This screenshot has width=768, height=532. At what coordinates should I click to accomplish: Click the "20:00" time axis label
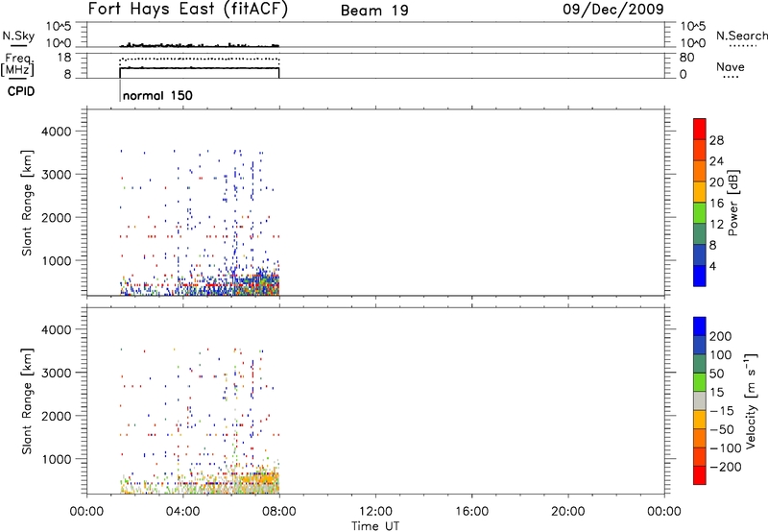(x=568, y=512)
